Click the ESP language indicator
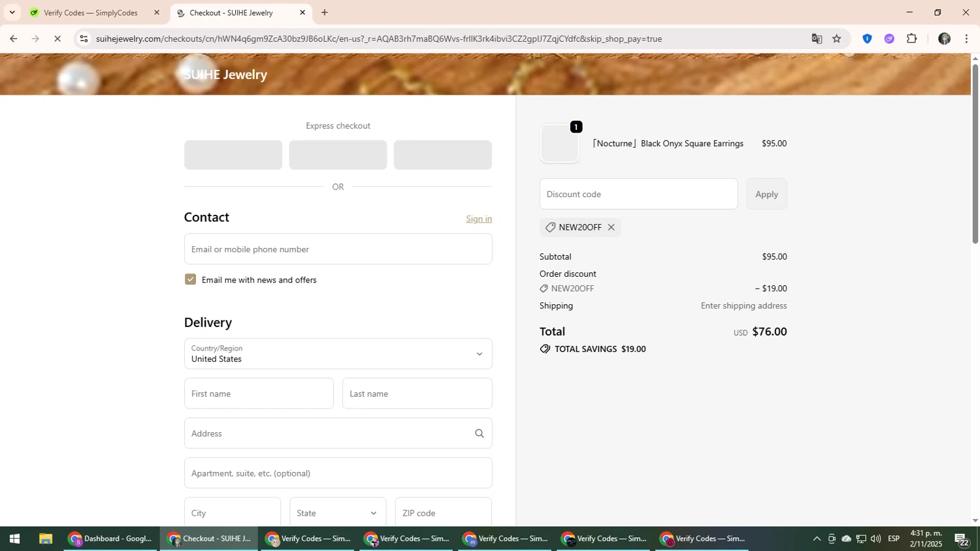This screenshot has height=551, width=980. [x=894, y=539]
